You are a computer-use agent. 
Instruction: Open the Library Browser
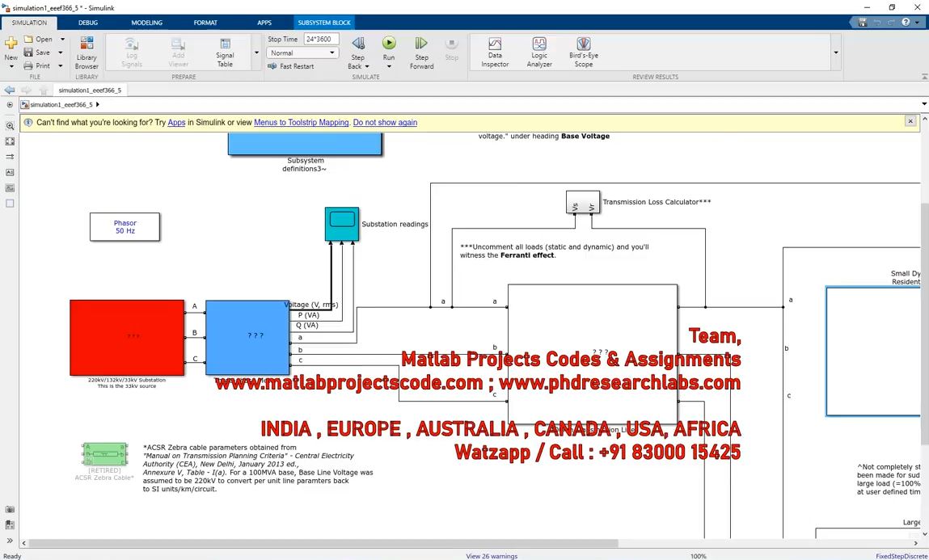(87, 53)
